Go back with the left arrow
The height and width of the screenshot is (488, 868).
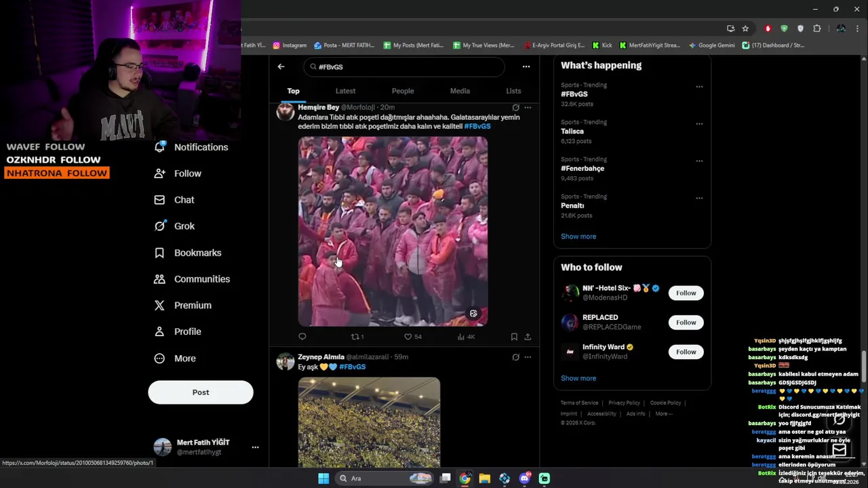click(281, 66)
